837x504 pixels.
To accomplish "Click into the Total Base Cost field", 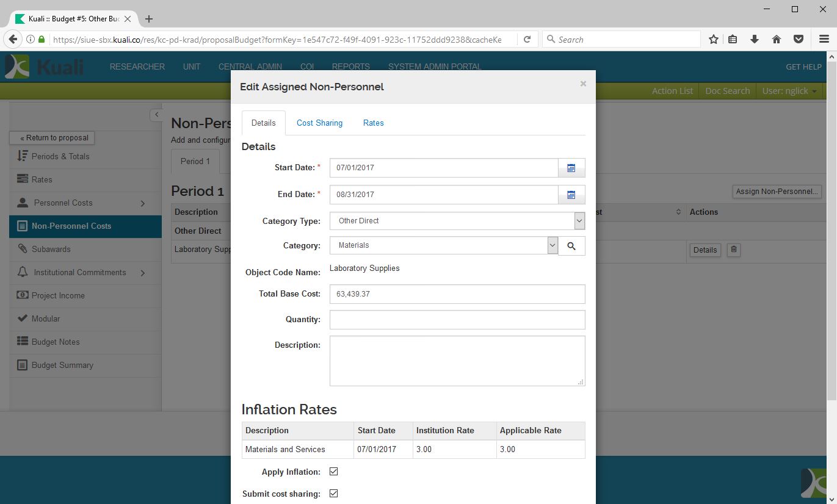I will [x=457, y=294].
